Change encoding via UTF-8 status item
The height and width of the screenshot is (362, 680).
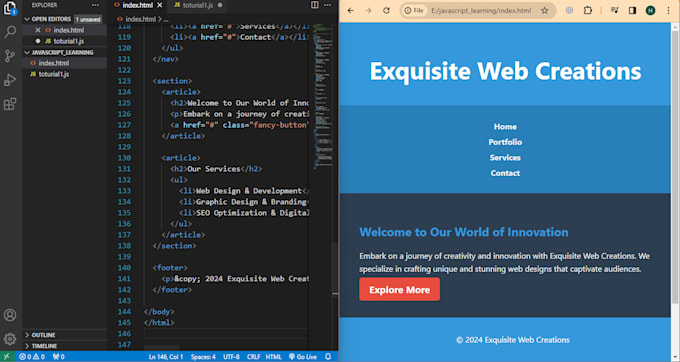tap(231, 356)
